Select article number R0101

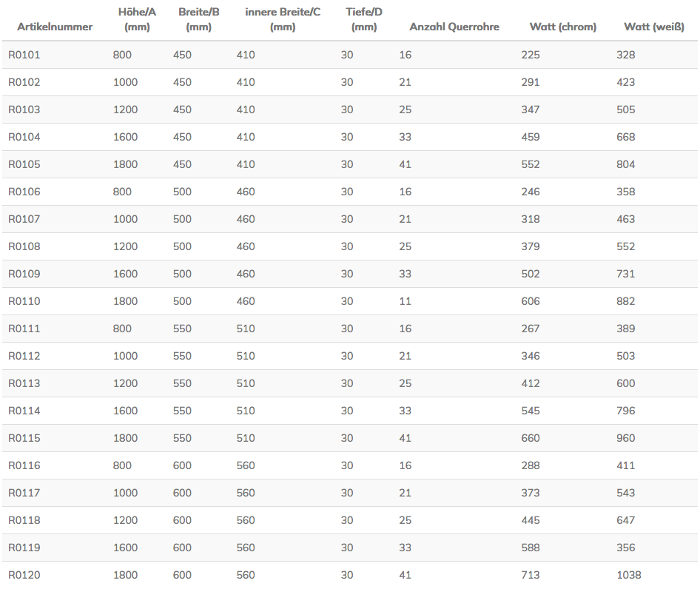24,55
